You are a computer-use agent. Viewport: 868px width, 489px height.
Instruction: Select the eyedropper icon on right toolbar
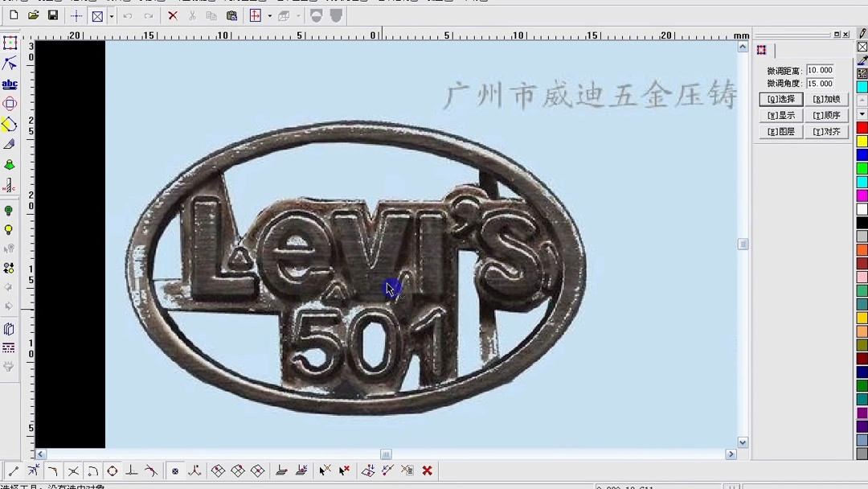coord(862,59)
